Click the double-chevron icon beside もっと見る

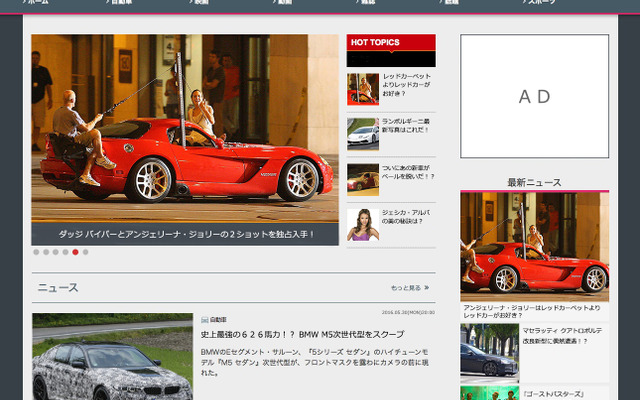(427, 287)
